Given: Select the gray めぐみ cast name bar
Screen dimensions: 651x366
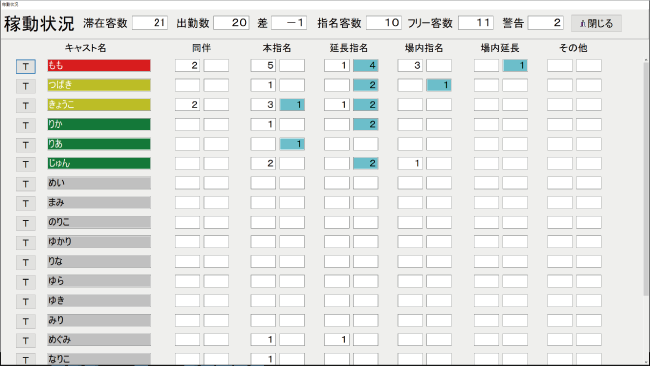Looking at the screenshot, I should click(x=99, y=339).
